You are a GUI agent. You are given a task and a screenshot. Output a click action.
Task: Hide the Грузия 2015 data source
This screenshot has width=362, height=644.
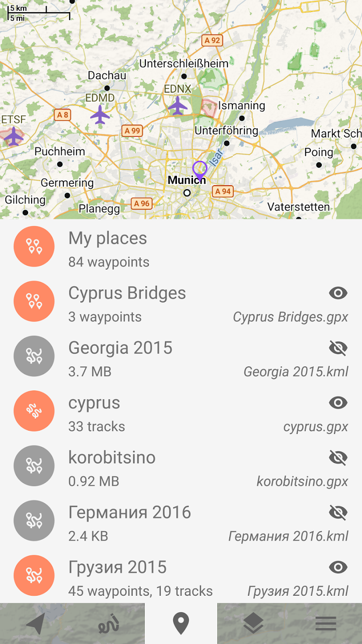pyautogui.click(x=338, y=567)
